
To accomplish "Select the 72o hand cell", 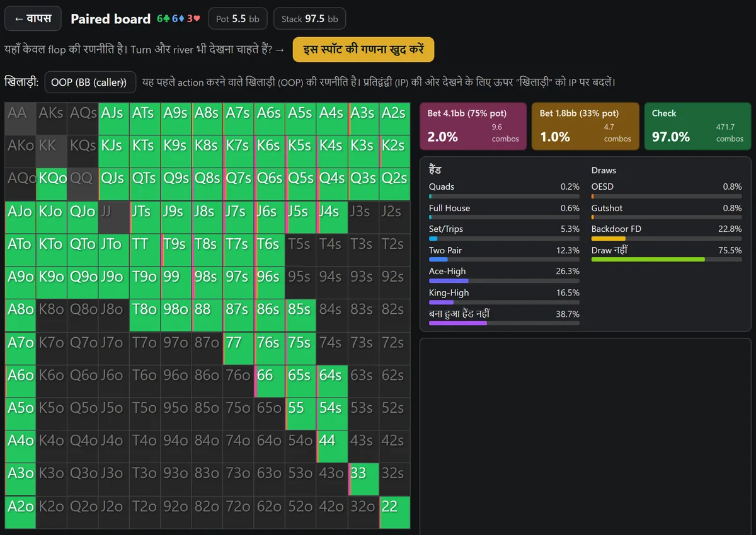I will 239,512.
